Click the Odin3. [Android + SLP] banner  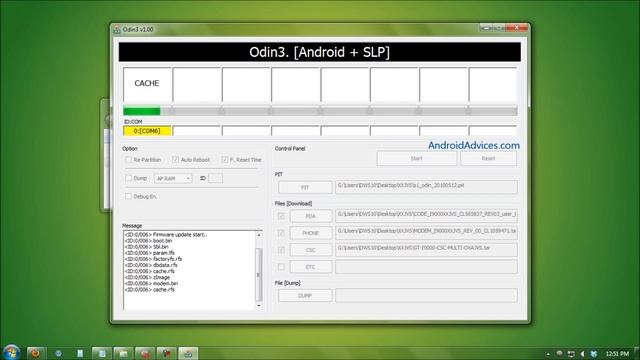click(320, 52)
